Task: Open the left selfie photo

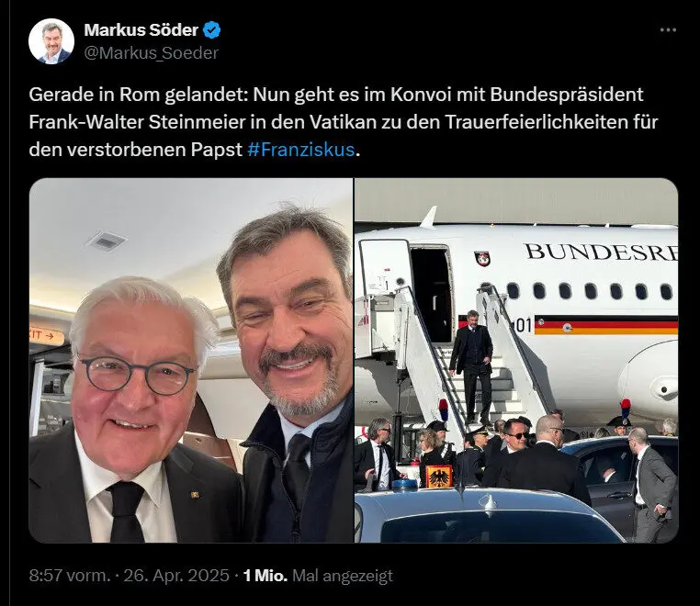Action: (x=191, y=361)
